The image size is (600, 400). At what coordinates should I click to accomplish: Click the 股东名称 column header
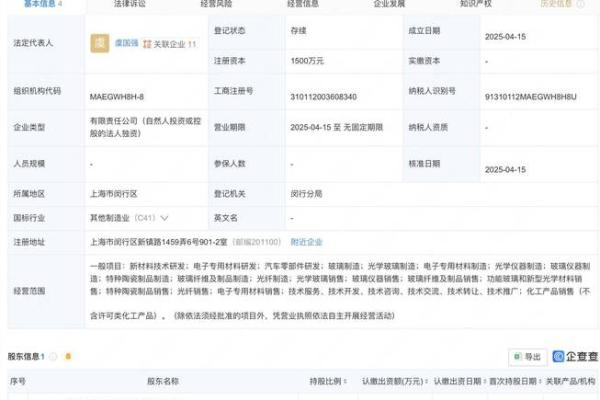163,381
